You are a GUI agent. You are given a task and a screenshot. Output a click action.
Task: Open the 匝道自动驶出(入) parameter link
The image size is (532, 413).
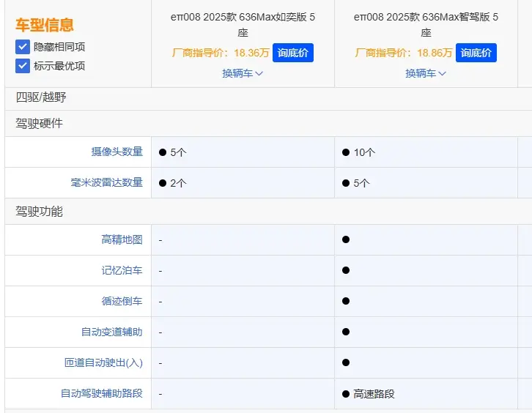coord(103,362)
